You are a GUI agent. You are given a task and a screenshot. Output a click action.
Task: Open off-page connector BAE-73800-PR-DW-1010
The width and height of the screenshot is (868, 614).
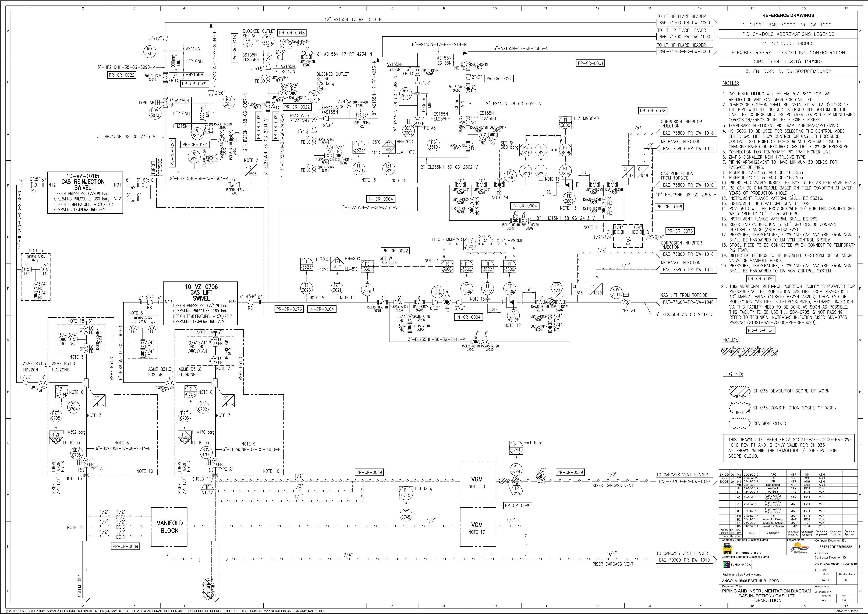click(686, 185)
